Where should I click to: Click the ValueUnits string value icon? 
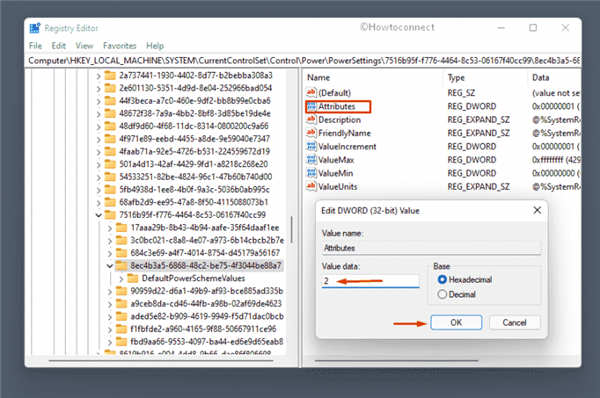[311, 186]
